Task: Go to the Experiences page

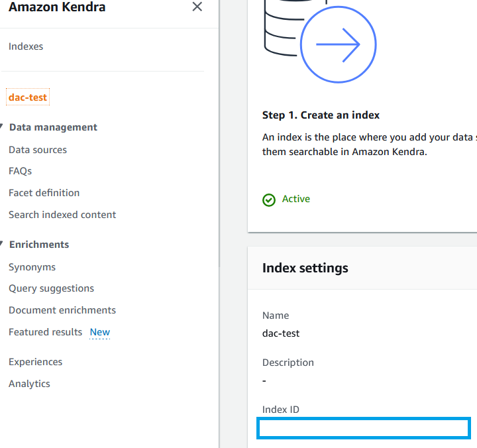Action: pos(35,362)
